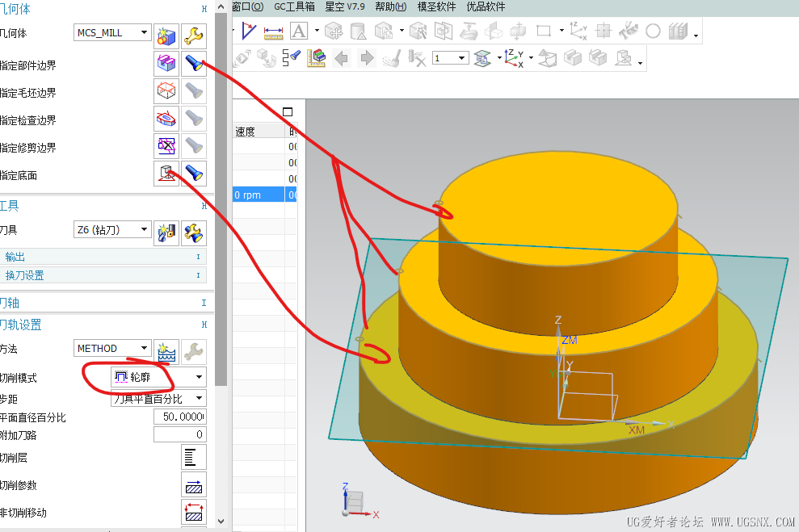799x532 pixels.
Task: Click the 平面直径百分比 value field
Action: pos(179,417)
